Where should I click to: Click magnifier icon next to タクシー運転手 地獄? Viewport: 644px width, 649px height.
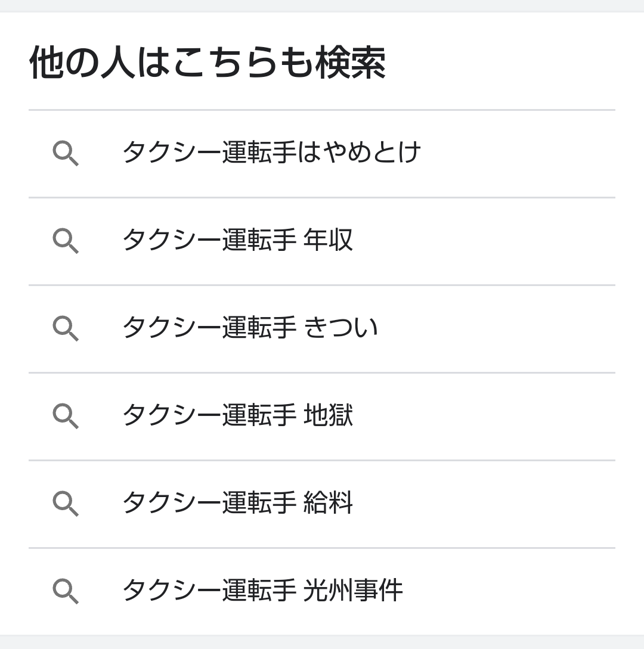[66, 415]
